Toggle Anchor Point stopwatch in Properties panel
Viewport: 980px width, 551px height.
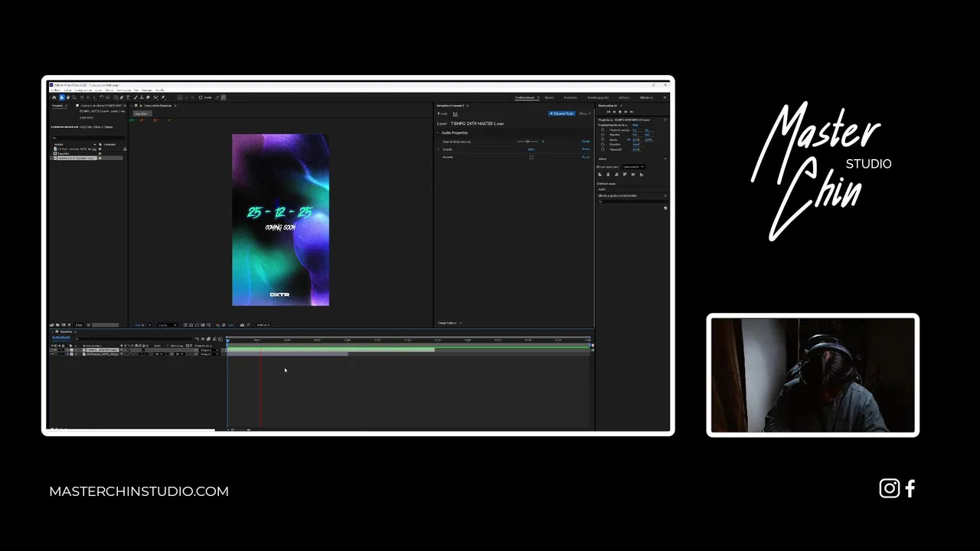pos(603,130)
